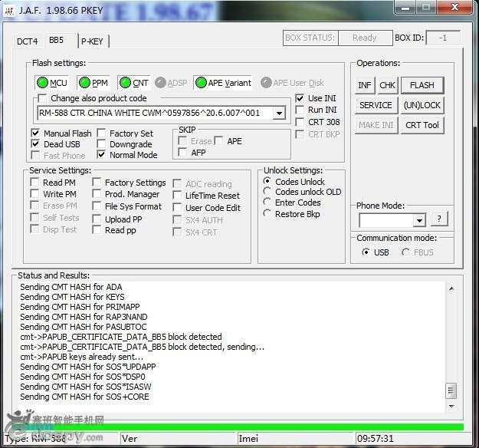Open the product code dropdown list
The image size is (479, 448).
[279, 113]
